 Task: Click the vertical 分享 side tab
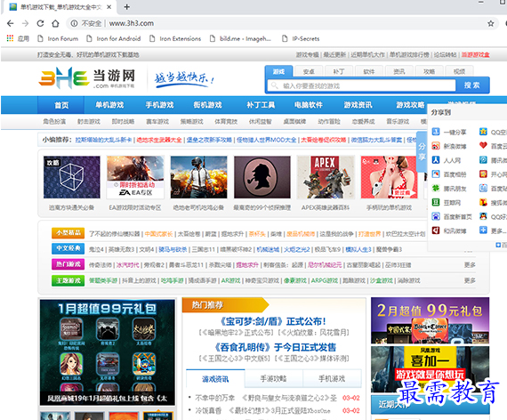[x=422, y=151]
